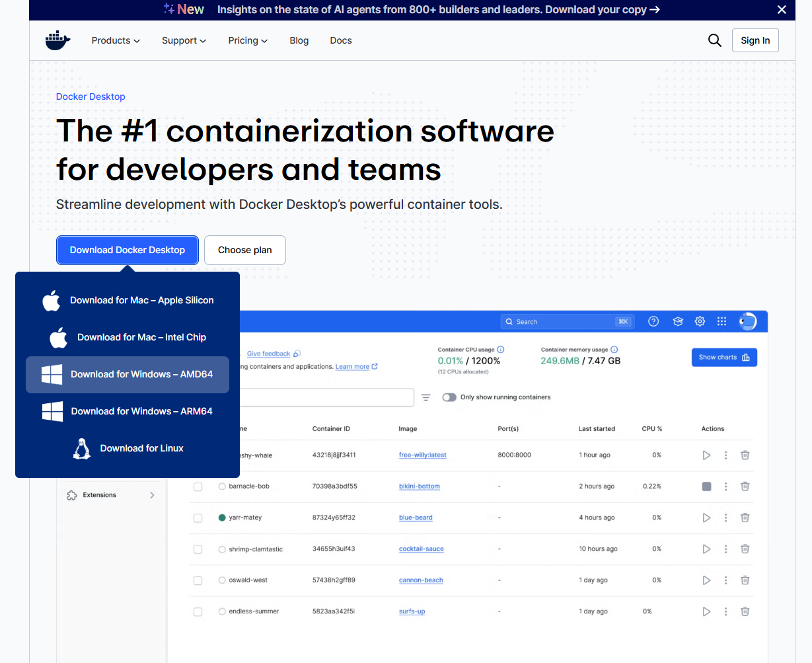Click the Docker whale logo
The image size is (812, 663).
pos(57,40)
